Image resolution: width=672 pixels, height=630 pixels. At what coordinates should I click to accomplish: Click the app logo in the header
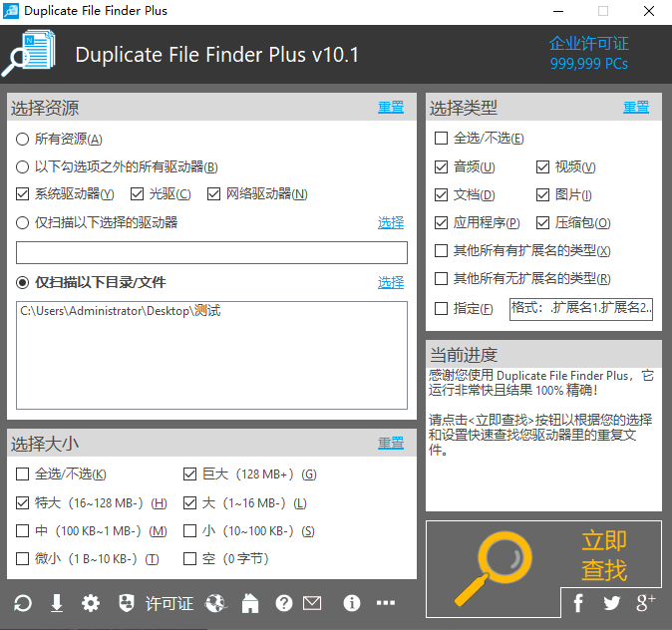click(29, 54)
